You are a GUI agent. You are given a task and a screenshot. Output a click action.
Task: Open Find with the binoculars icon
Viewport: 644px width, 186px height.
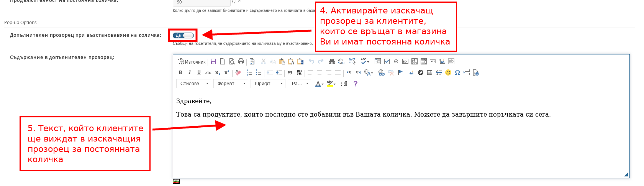pos(332,61)
